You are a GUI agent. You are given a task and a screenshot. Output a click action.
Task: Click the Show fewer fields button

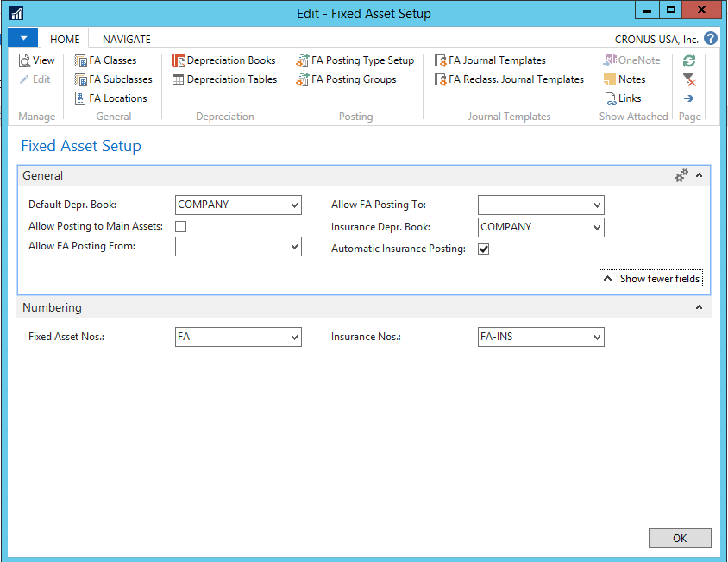[x=650, y=278]
